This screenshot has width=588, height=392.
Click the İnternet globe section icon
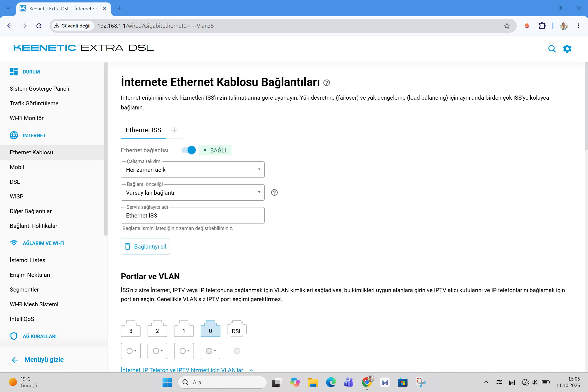coord(14,135)
